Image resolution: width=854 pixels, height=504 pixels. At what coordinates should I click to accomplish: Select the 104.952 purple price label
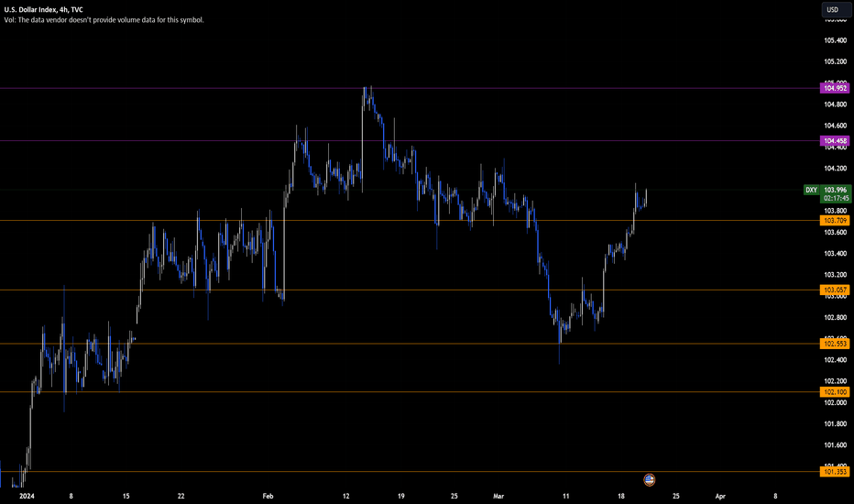coord(835,88)
